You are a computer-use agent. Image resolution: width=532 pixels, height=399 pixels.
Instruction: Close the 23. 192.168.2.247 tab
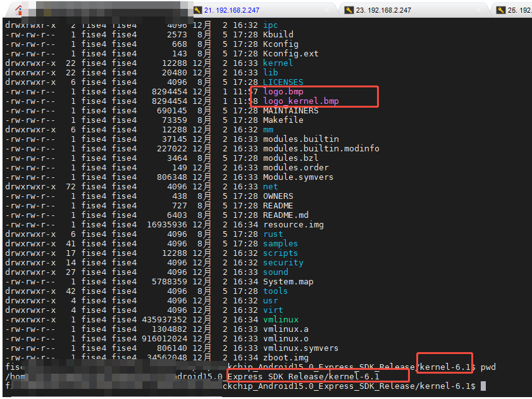(478, 10)
